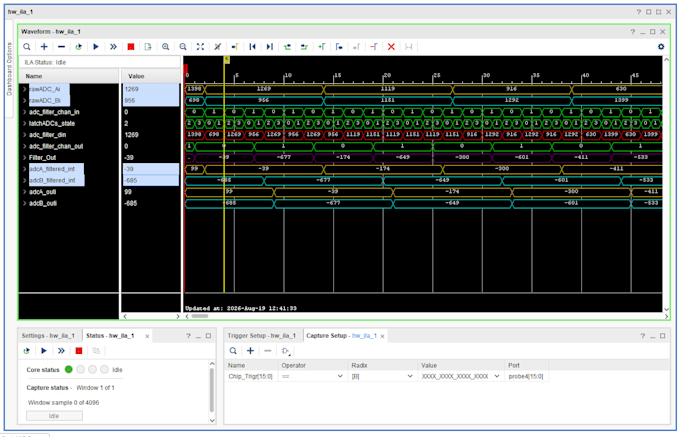Add a marker to the waveform
The height and width of the screenshot is (437, 680).
click(x=322, y=47)
